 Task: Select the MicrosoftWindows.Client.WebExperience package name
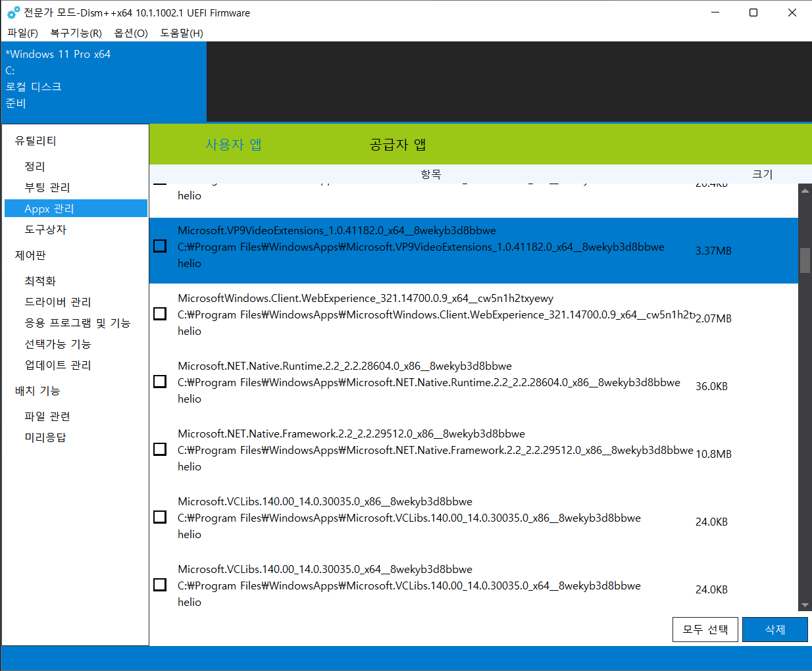tap(366, 298)
